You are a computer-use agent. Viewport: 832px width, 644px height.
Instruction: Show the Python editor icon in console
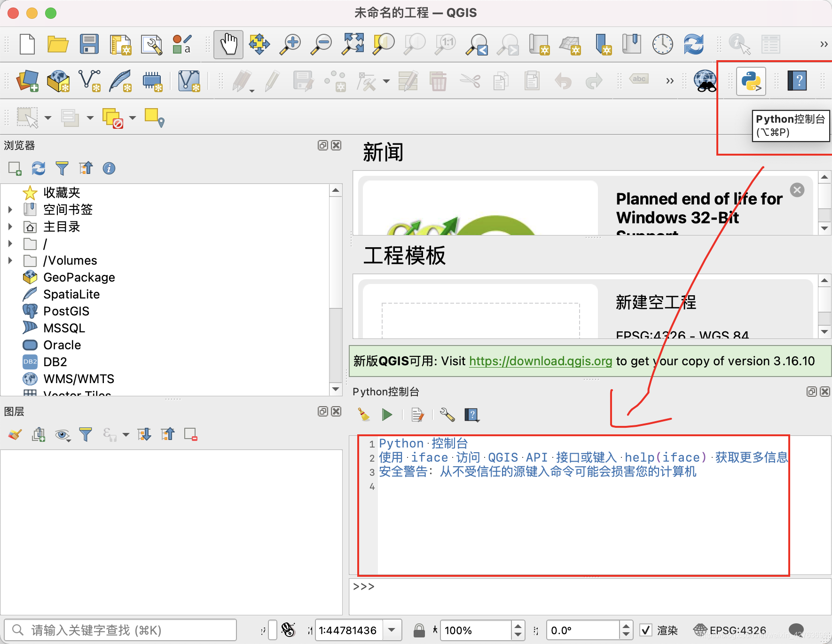tap(417, 414)
